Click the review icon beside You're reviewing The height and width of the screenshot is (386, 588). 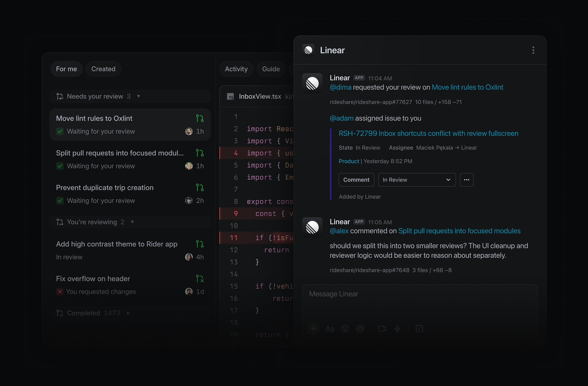pyautogui.click(x=60, y=222)
